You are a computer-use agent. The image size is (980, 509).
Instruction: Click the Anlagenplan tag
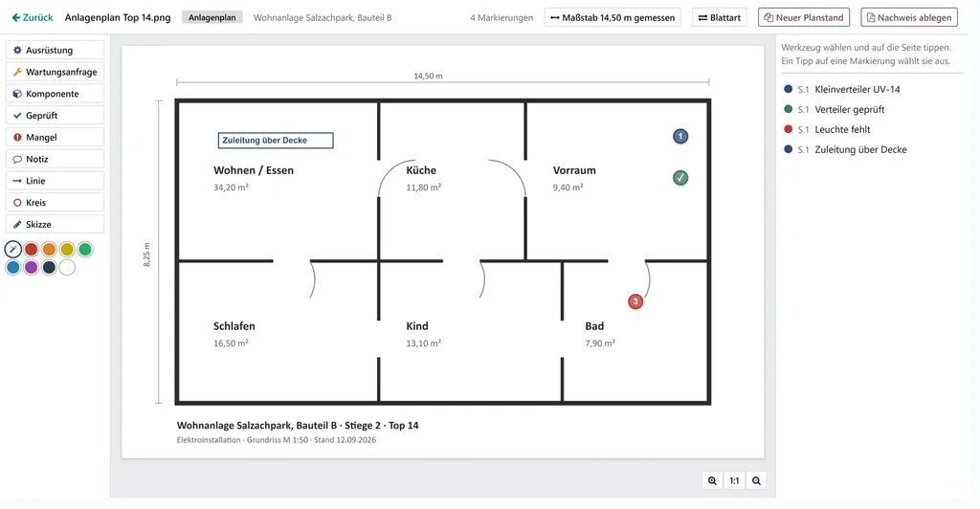click(x=212, y=17)
